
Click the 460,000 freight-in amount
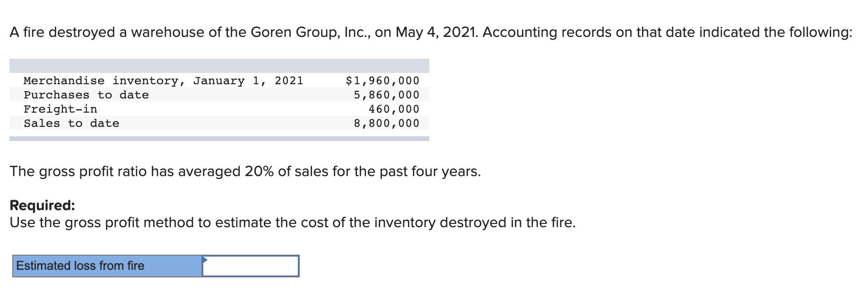click(394, 109)
